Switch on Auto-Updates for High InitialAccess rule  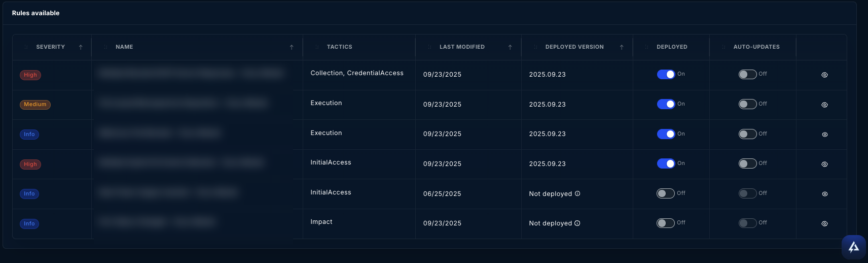[x=747, y=163]
